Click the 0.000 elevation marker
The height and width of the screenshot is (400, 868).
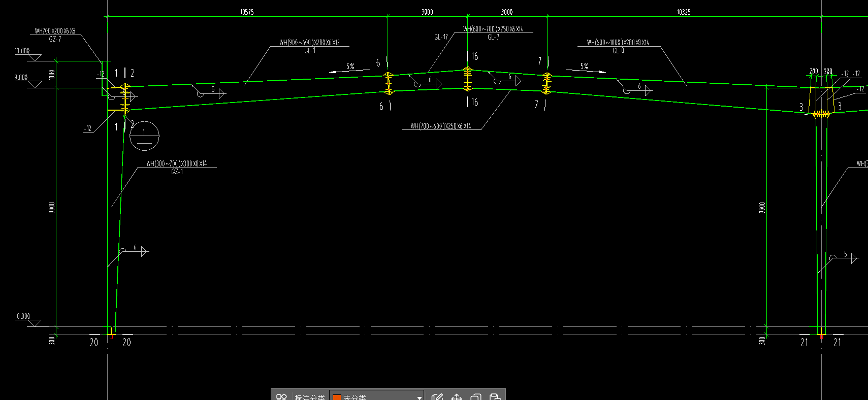click(x=23, y=316)
